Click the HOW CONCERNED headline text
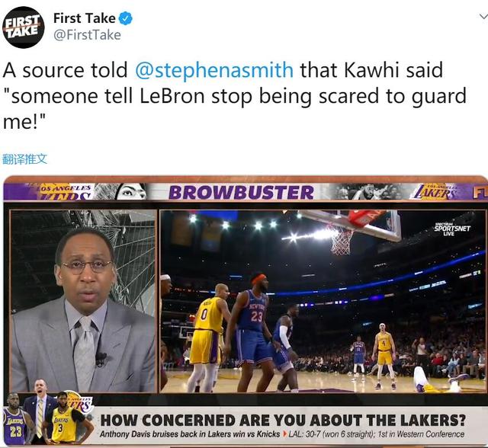The image size is (488, 448). (283, 421)
